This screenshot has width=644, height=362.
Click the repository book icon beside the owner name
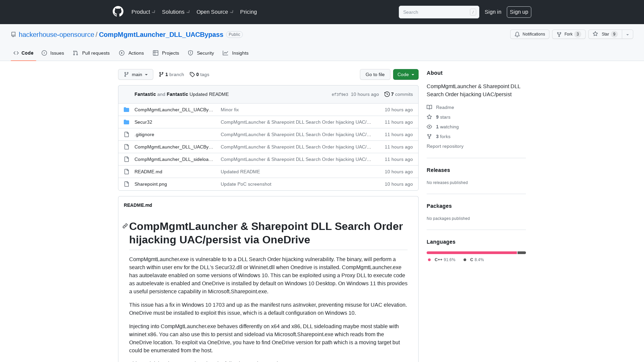[x=13, y=35]
